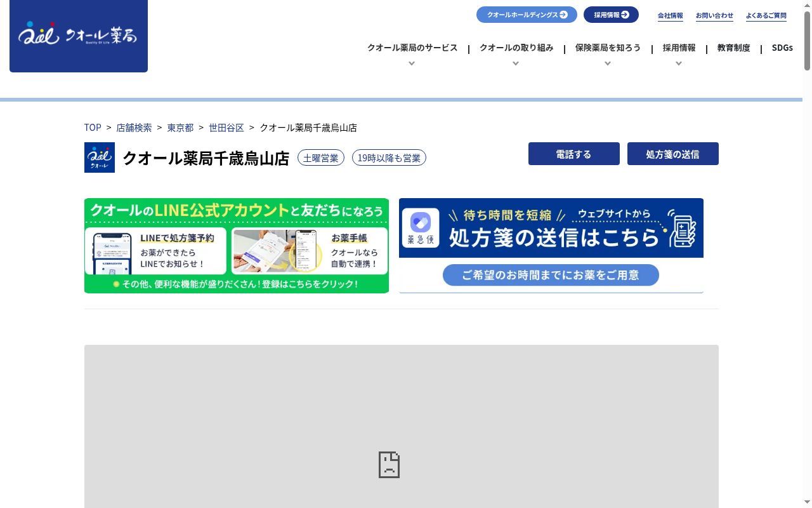Open 採用情報 pill button at top
This screenshot has width=812, height=508.
point(611,15)
